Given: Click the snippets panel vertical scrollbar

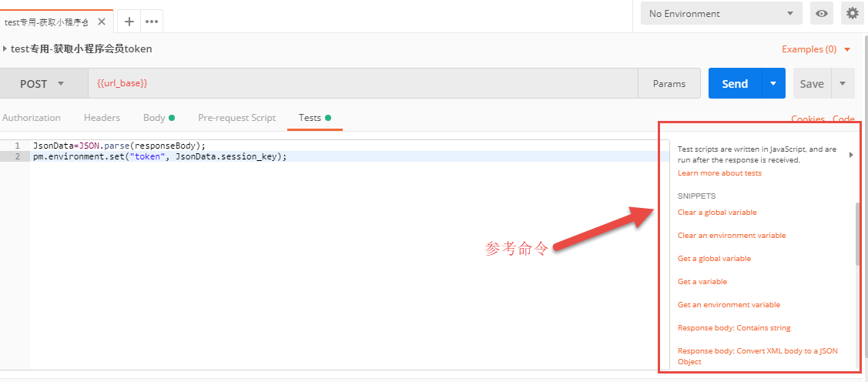Looking at the screenshot, I should [x=857, y=234].
